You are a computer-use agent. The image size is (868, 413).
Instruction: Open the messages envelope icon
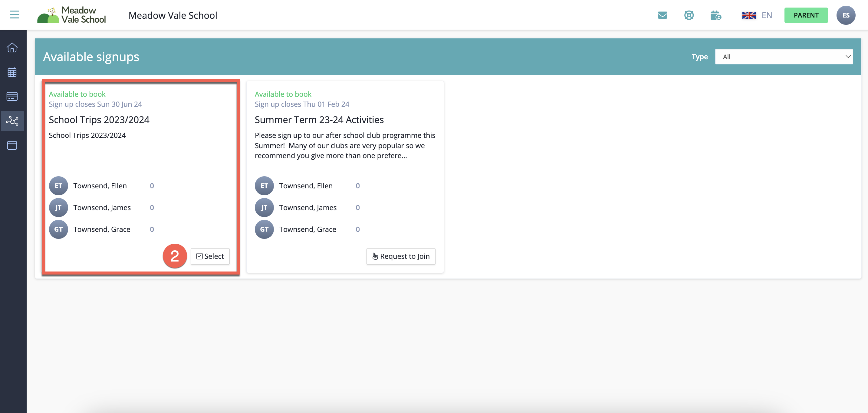click(662, 15)
